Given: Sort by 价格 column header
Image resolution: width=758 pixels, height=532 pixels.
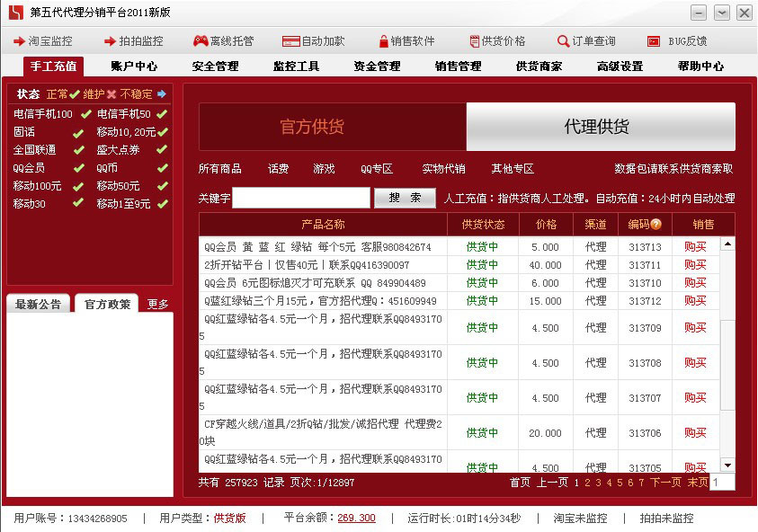Looking at the screenshot, I should [547, 224].
